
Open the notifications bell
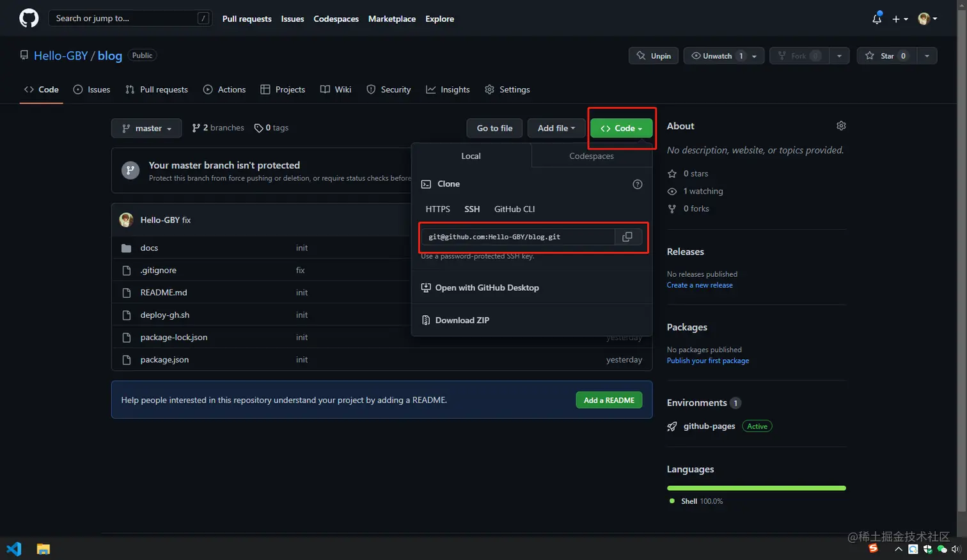click(x=877, y=19)
